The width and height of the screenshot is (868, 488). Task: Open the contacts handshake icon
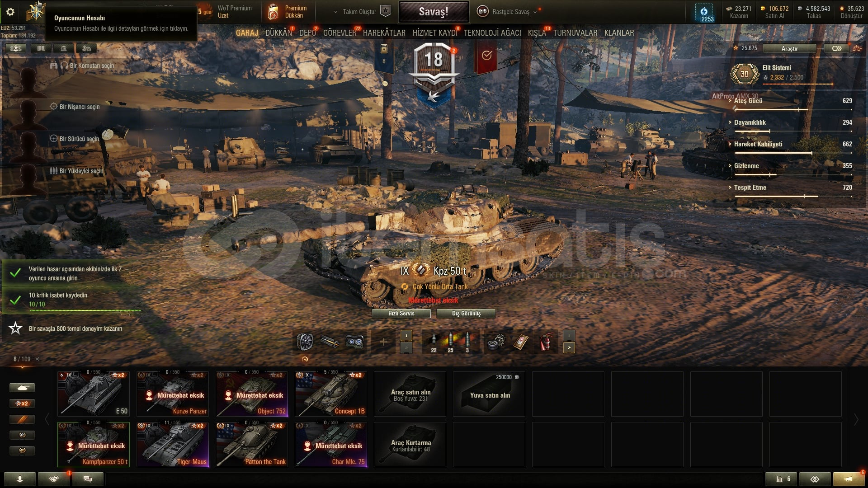point(54,479)
